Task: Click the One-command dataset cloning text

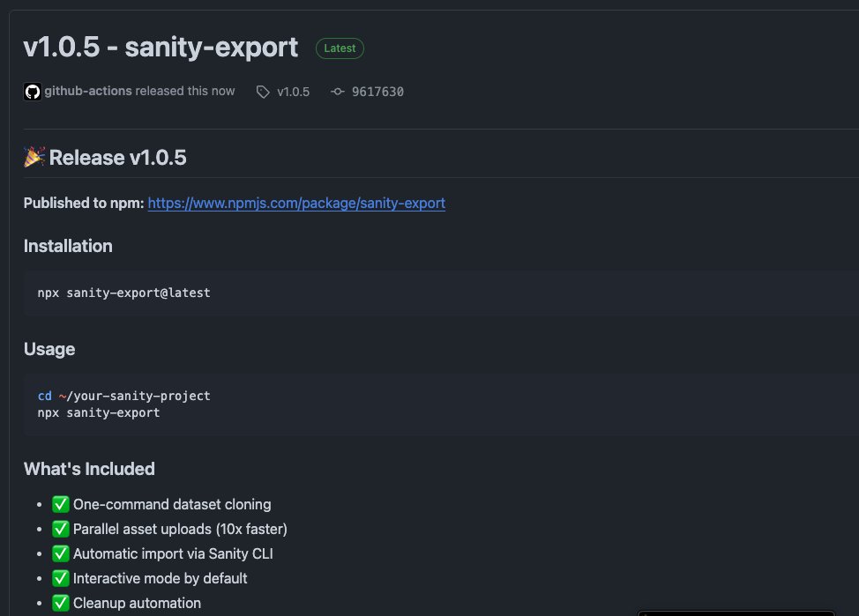Action: coord(172,504)
